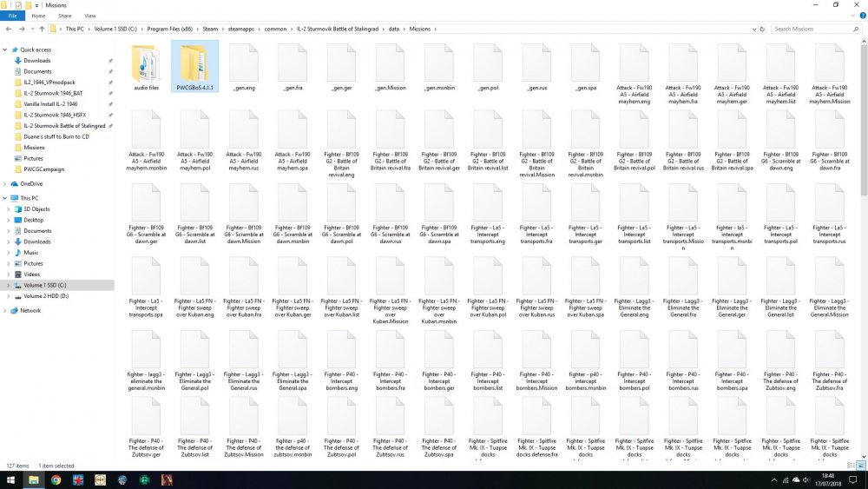Image resolution: width=868 pixels, height=489 pixels.
Task: Select Fighter Bf109 G2 Battle of Britain revival.eng
Action: coord(341,144)
